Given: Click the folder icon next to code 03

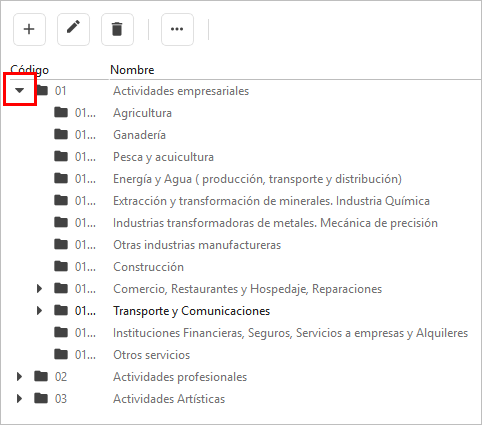Looking at the screenshot, I should pyautogui.click(x=41, y=399).
